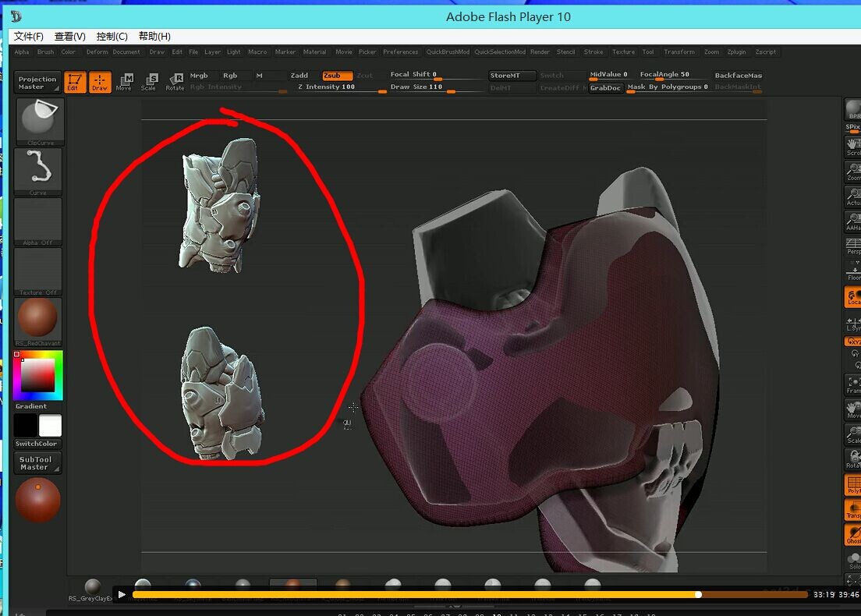Pick a color in the color picker square
Viewport: 861px width, 616px height.
coord(38,376)
